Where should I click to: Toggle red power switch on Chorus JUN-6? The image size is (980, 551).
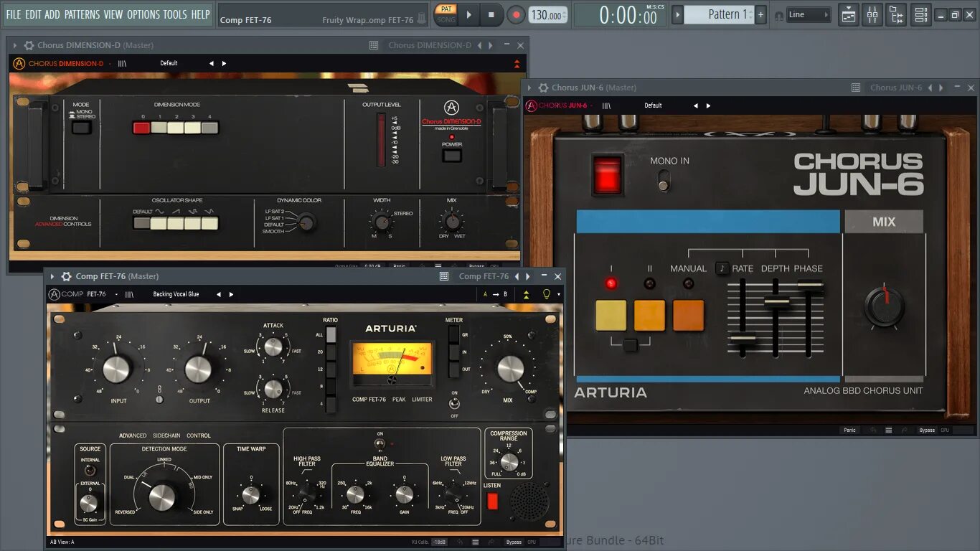tap(607, 174)
